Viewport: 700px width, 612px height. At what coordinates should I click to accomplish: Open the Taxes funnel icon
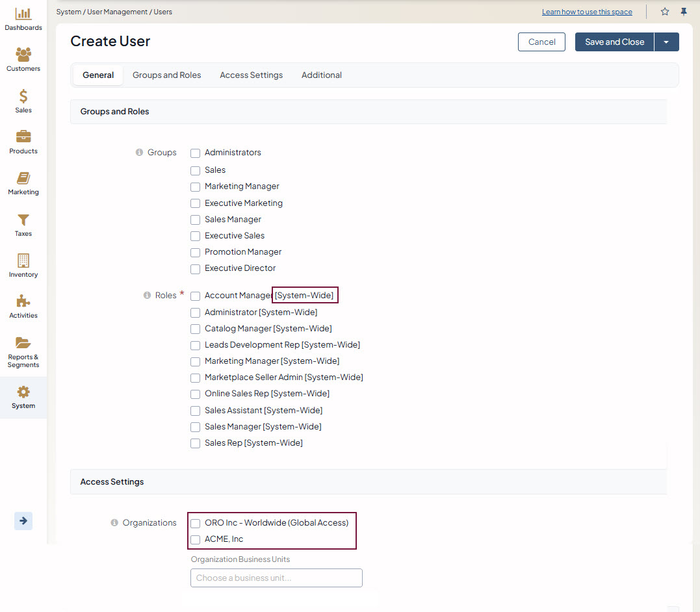[x=23, y=220]
